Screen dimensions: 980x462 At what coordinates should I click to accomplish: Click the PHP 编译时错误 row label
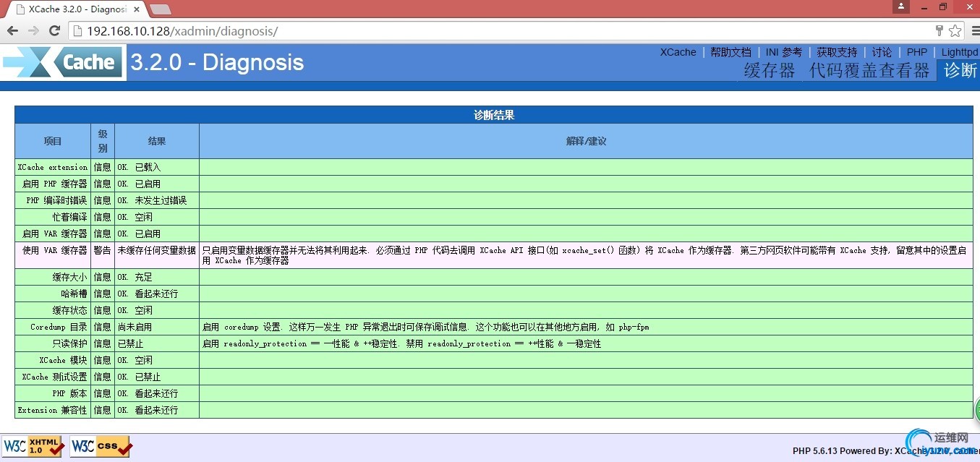53,200
